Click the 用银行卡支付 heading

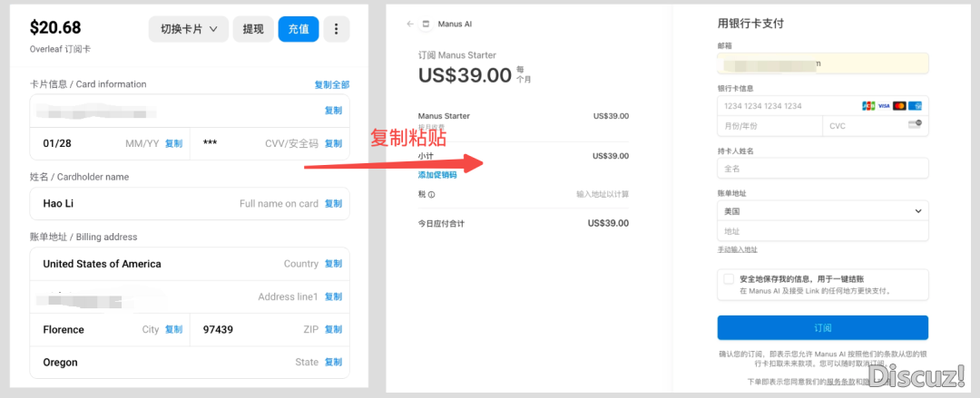click(750, 24)
